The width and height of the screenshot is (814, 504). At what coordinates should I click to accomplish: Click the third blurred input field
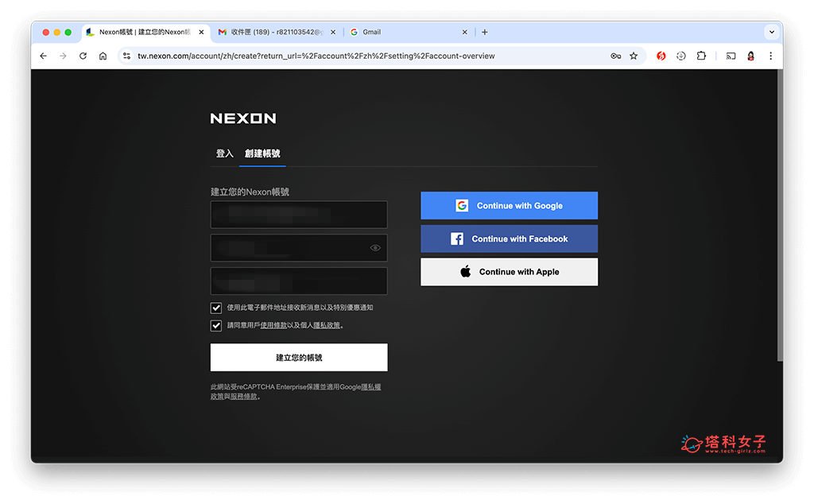299,281
